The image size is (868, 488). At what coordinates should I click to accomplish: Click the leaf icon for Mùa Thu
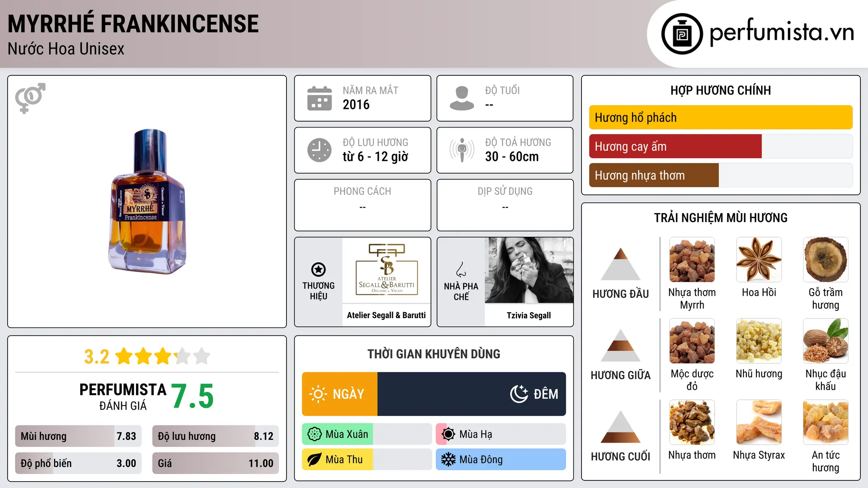click(314, 460)
